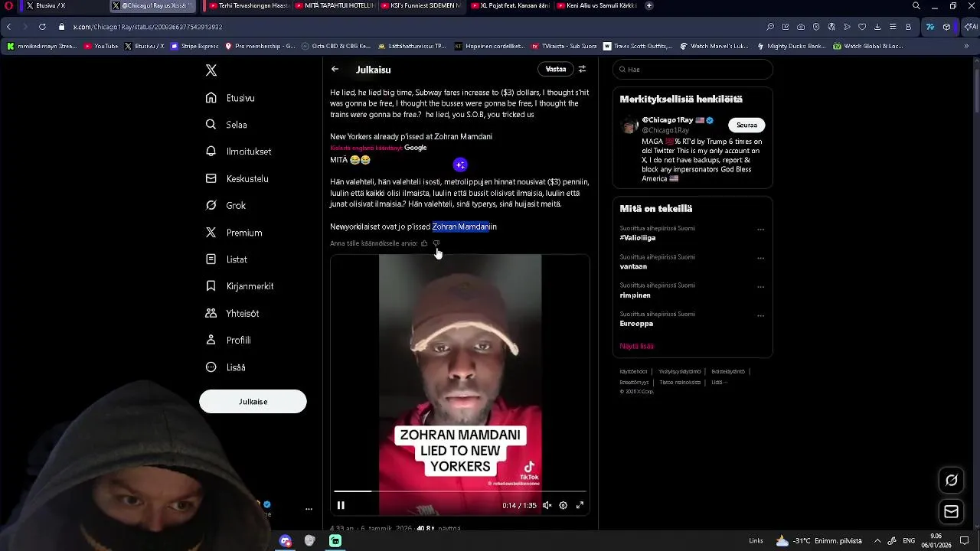Click Eurooppa trending topic
This screenshot has width=980, height=551.
click(x=636, y=324)
